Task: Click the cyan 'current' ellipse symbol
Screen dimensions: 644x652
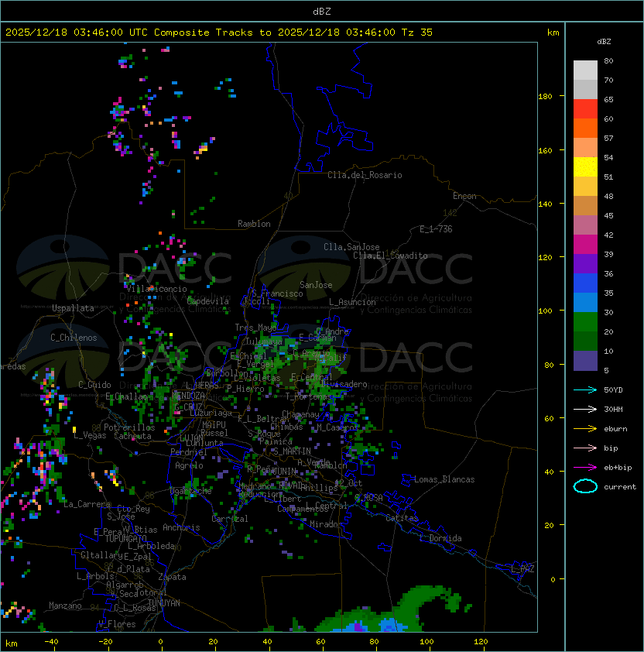Action: click(x=585, y=486)
